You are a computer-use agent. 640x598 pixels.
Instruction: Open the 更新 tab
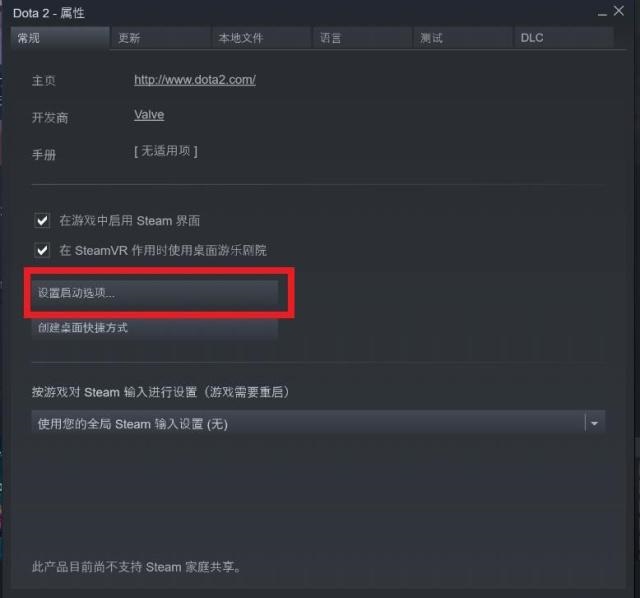[x=161, y=38]
